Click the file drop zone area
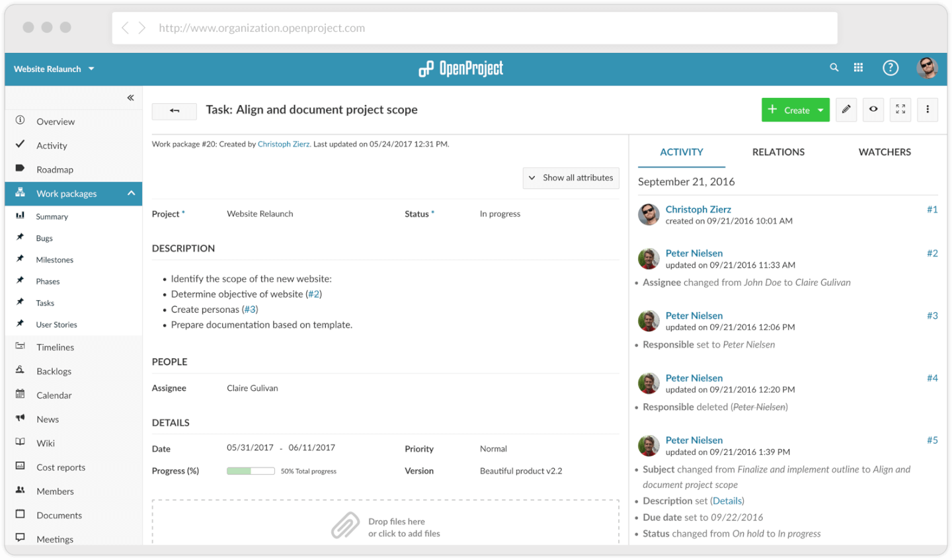 (385, 522)
